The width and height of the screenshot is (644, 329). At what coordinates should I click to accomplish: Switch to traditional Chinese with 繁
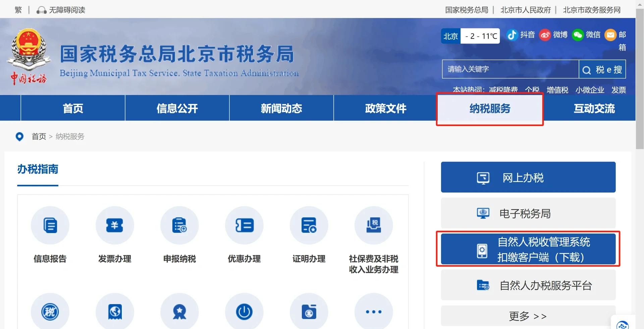pyautogui.click(x=18, y=10)
